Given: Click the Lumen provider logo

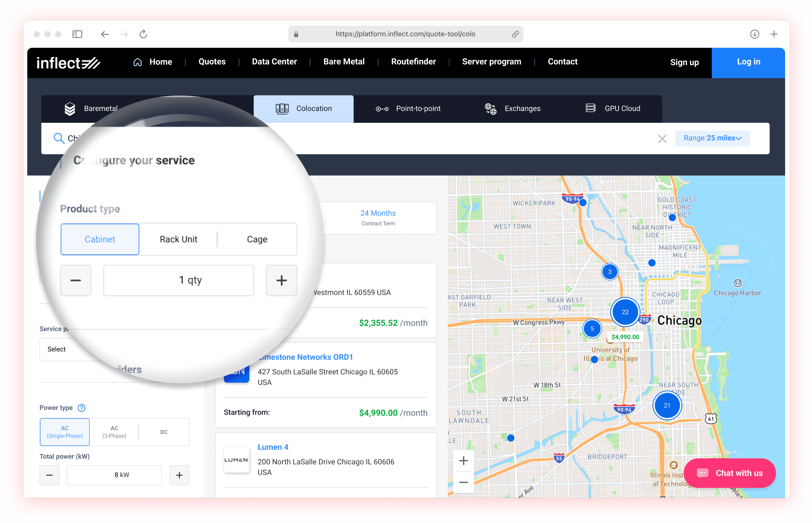Looking at the screenshot, I should coord(236,460).
